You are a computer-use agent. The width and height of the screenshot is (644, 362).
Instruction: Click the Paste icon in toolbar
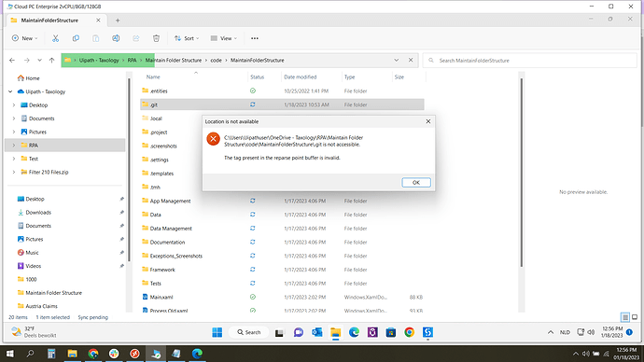[x=96, y=38]
